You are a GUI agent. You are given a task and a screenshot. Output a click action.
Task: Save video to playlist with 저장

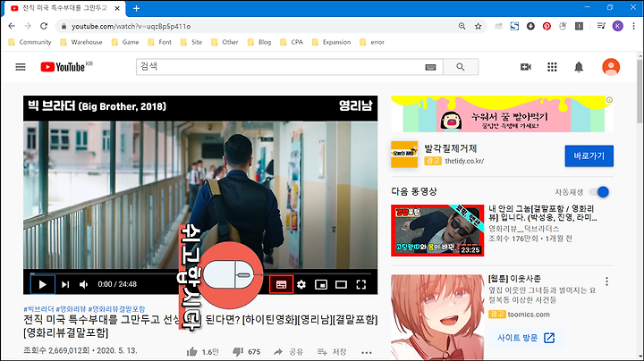pos(332,351)
